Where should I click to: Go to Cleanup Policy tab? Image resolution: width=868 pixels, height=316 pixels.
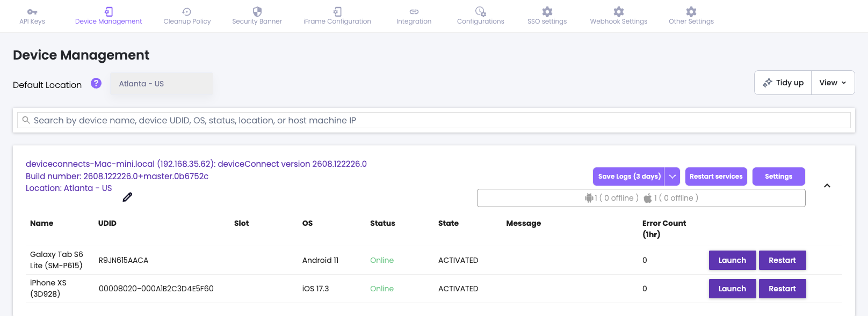(x=187, y=16)
